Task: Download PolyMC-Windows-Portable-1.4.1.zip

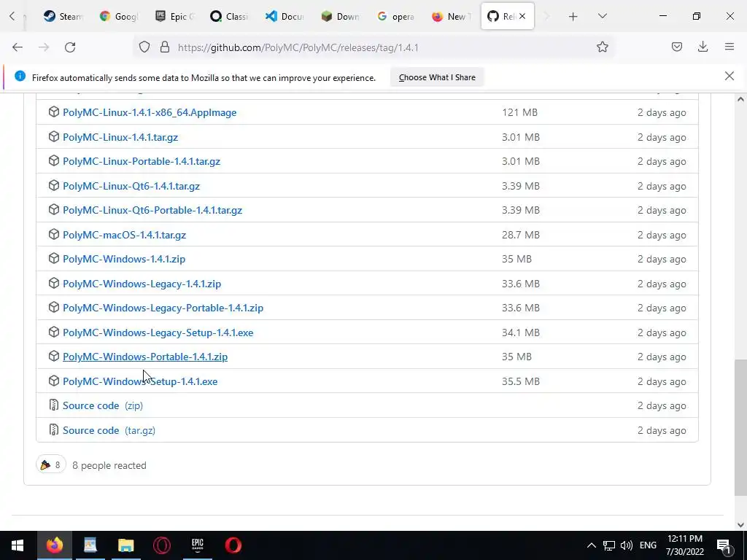Action: [x=145, y=357]
